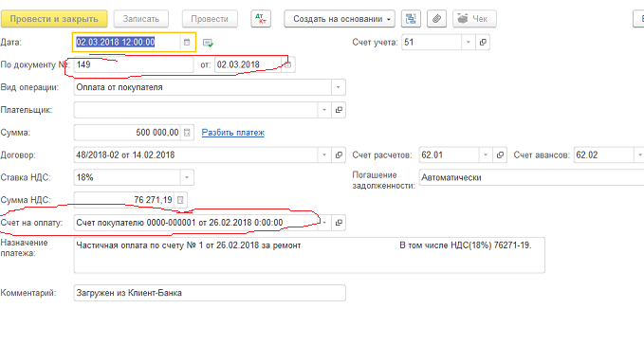Click the Плательщик empty field
The width and height of the screenshot is (644, 345).
196,110
